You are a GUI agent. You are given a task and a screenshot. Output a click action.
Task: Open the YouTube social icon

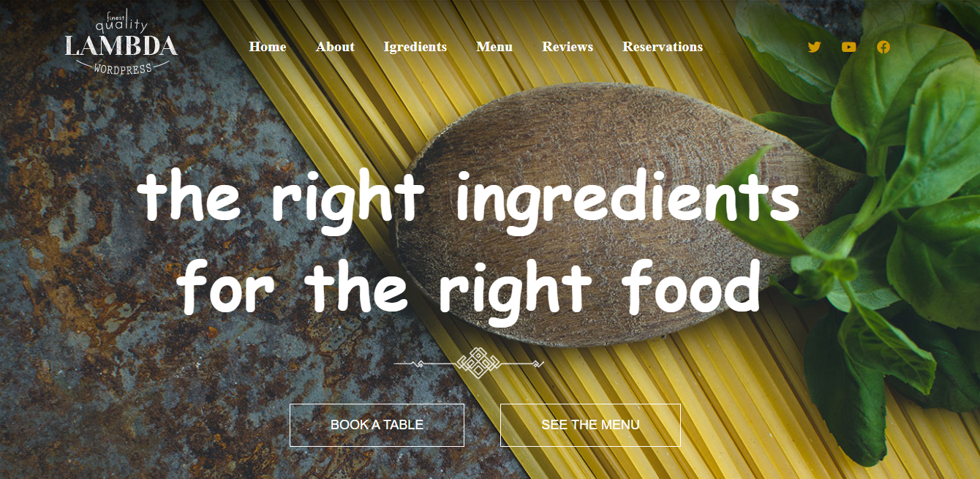click(x=848, y=47)
